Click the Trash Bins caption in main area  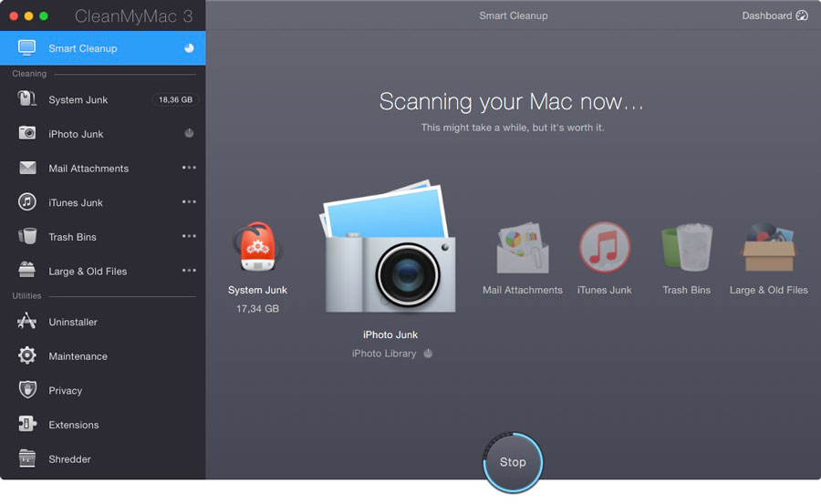(686, 290)
